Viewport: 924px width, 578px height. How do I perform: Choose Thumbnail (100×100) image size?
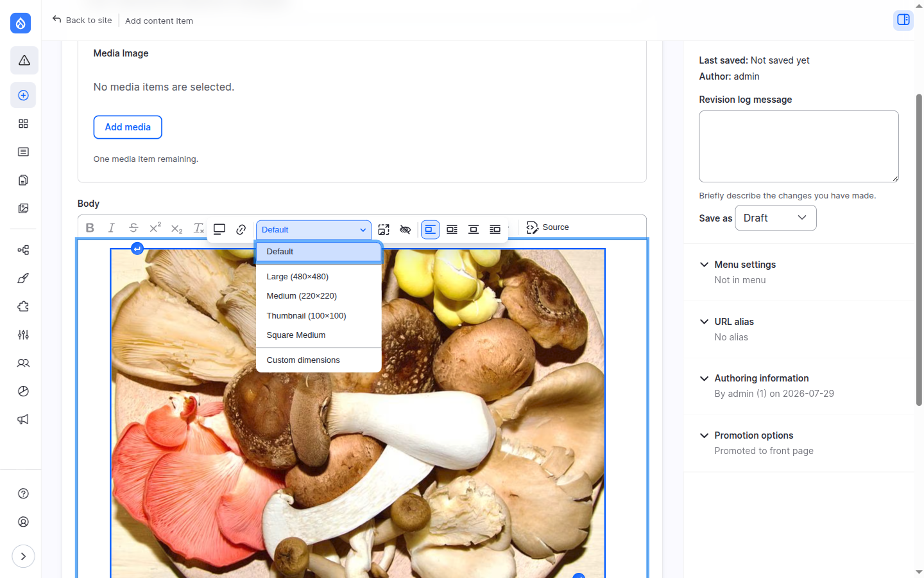(x=319, y=316)
